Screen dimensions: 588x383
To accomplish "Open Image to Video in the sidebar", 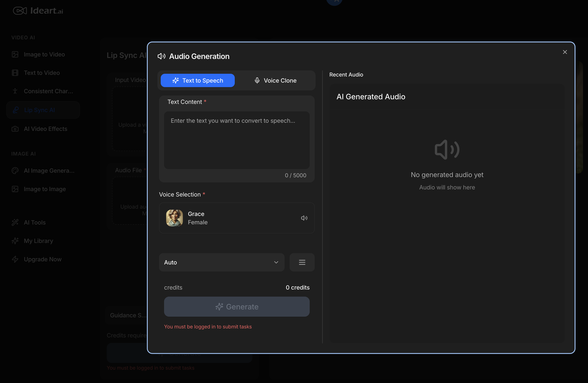I will [43, 55].
